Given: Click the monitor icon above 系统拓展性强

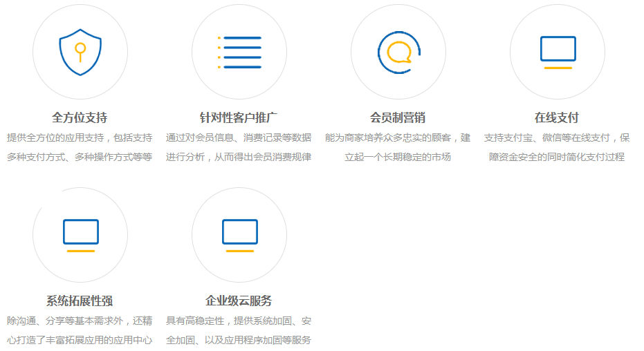Looking at the screenshot, I should [80, 235].
